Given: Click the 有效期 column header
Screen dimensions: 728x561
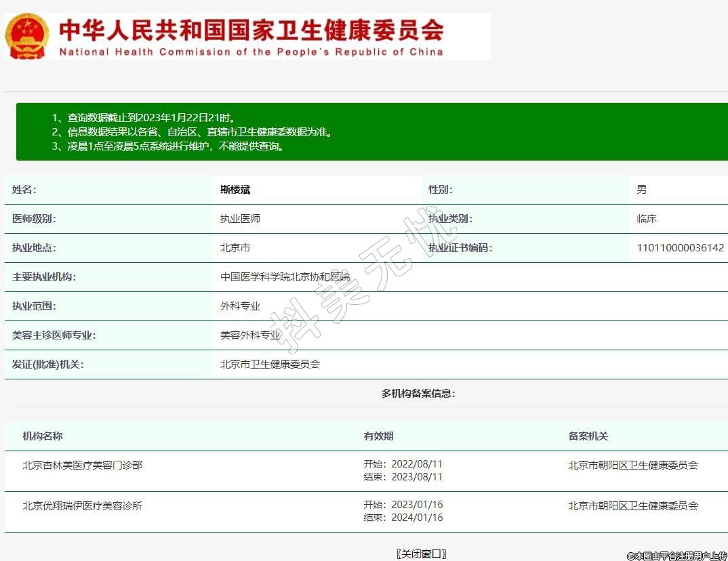Looking at the screenshot, I should point(378,436).
